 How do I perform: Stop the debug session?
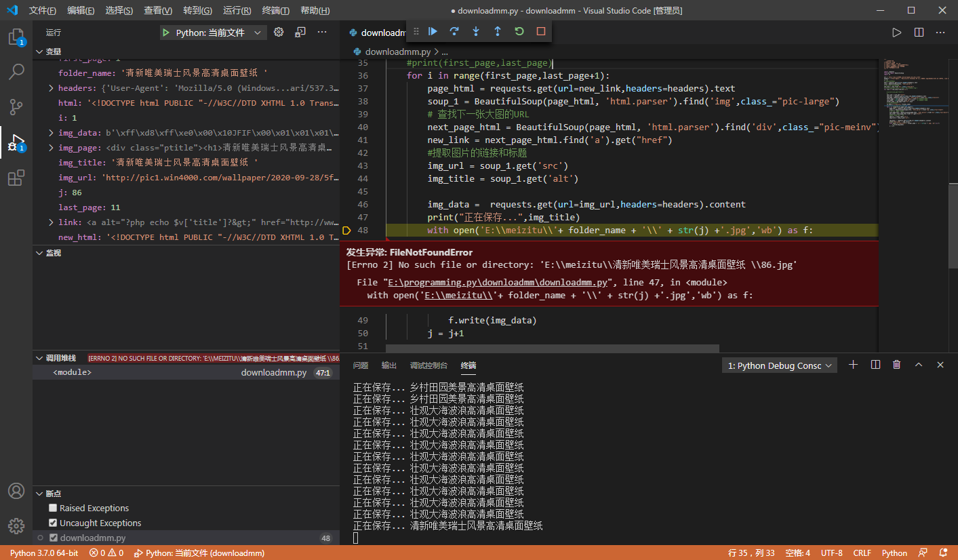click(541, 31)
